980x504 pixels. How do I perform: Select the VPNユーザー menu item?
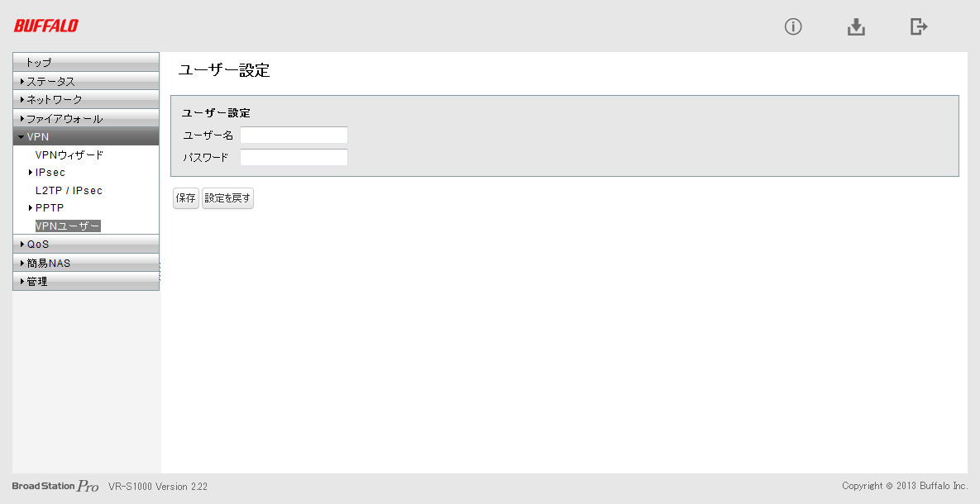click(67, 226)
